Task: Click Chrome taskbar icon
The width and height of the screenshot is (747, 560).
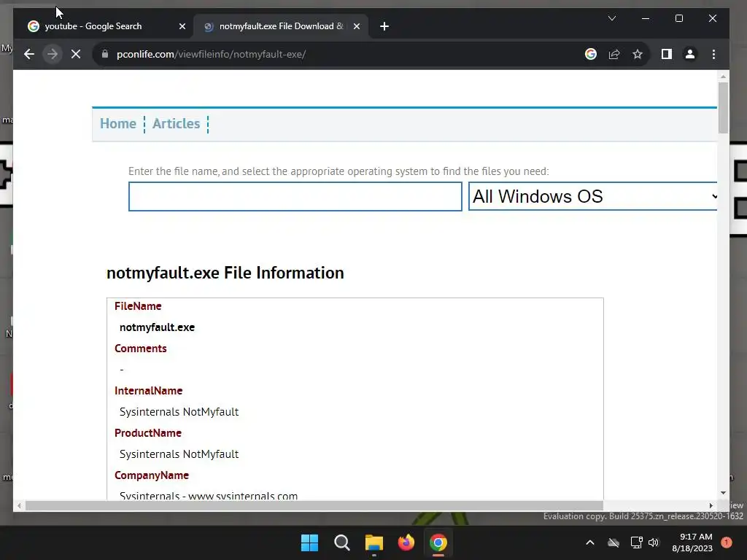Action: pos(438,542)
